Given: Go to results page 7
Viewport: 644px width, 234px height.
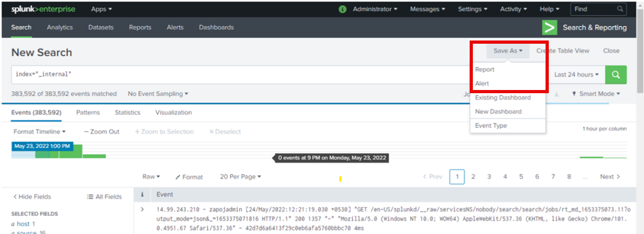Looking at the screenshot, I should click(x=553, y=177).
